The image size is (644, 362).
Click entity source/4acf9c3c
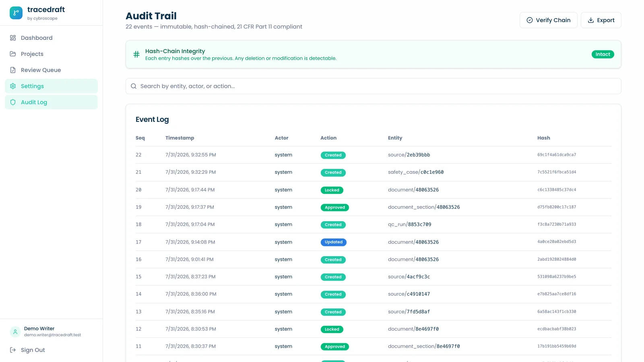(409, 277)
